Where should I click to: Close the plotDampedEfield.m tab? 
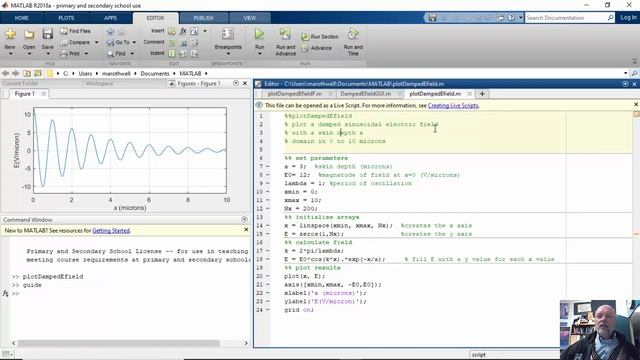click(x=469, y=94)
